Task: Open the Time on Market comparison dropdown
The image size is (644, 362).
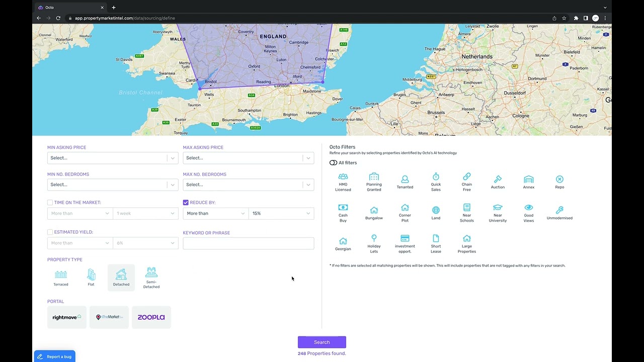Action: coord(80,213)
